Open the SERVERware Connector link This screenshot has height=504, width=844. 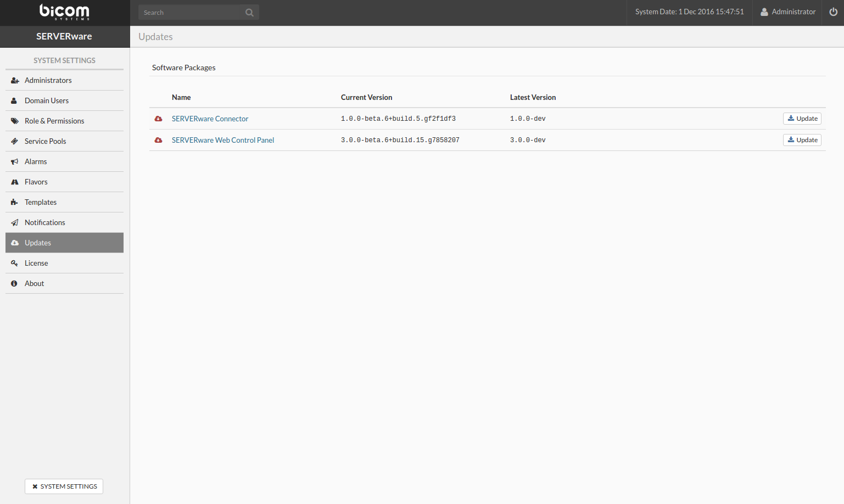click(210, 119)
